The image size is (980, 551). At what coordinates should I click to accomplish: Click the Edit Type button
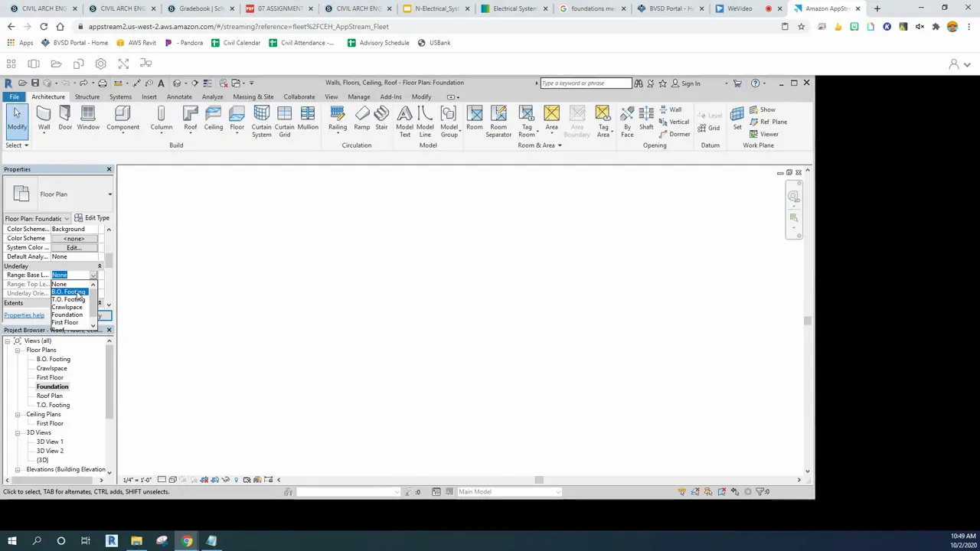92,218
